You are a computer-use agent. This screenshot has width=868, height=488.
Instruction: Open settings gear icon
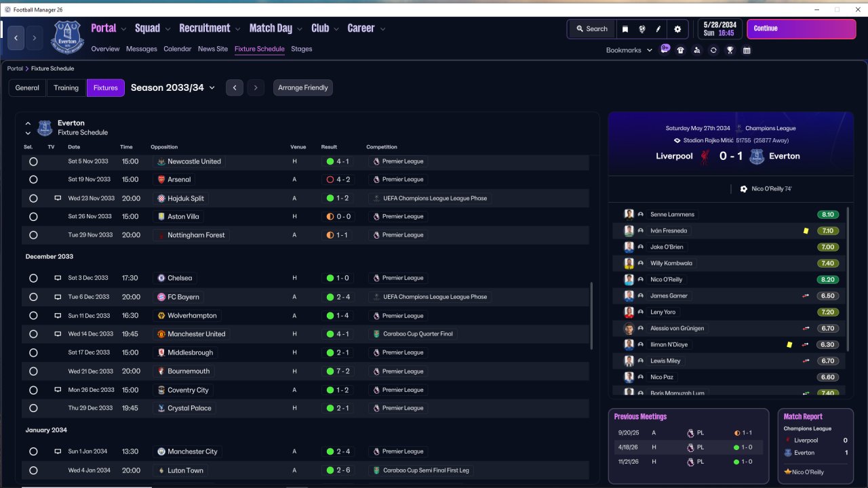(x=677, y=29)
